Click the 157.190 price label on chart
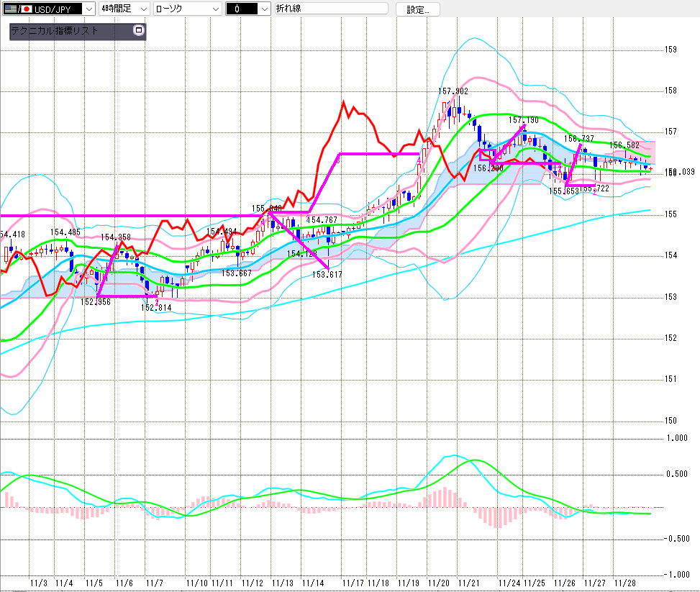 pyautogui.click(x=524, y=120)
